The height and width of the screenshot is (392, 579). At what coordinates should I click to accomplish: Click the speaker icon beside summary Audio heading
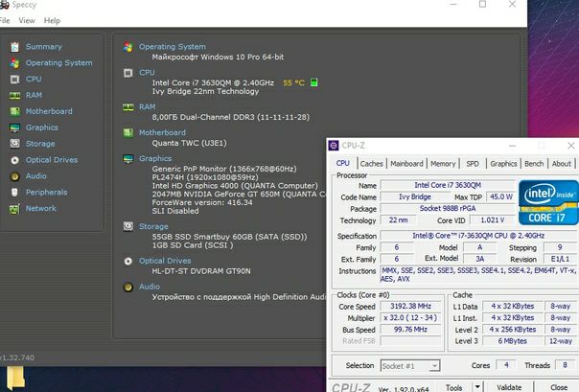click(128, 287)
